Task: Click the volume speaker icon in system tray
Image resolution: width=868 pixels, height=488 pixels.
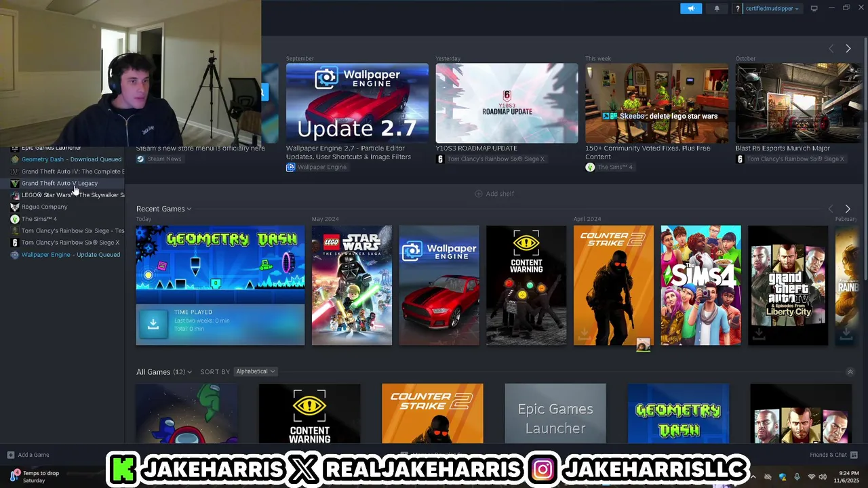Action: pyautogui.click(x=823, y=477)
